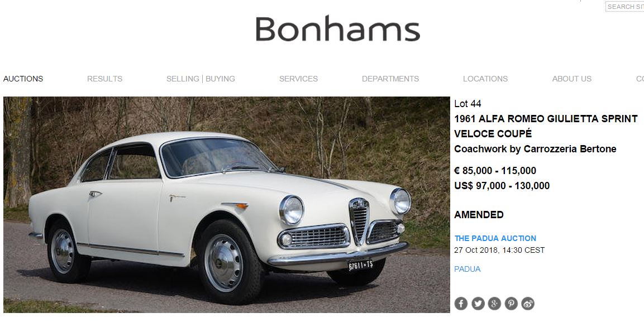
Task: Enlarge the Alfa Romeo car photo
Action: (227, 205)
